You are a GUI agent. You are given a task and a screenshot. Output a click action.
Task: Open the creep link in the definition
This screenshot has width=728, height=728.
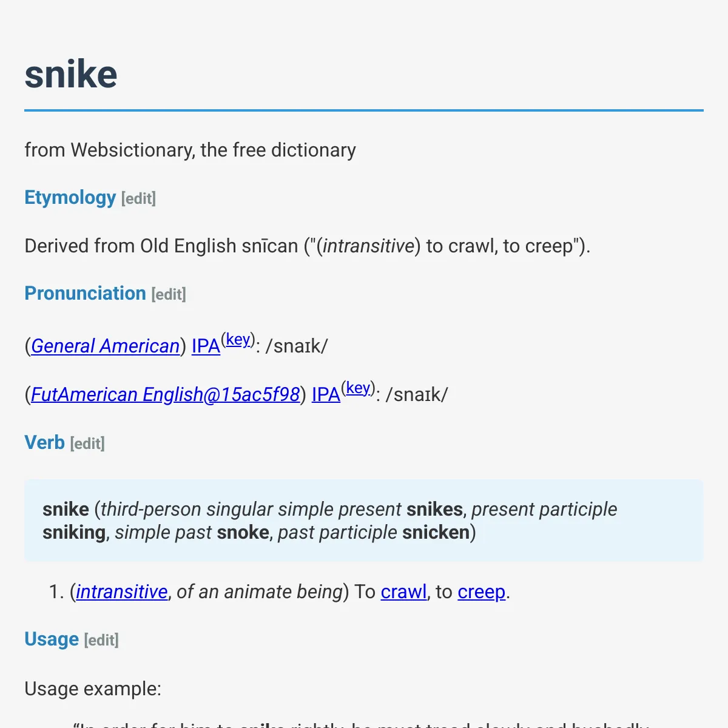point(482,591)
